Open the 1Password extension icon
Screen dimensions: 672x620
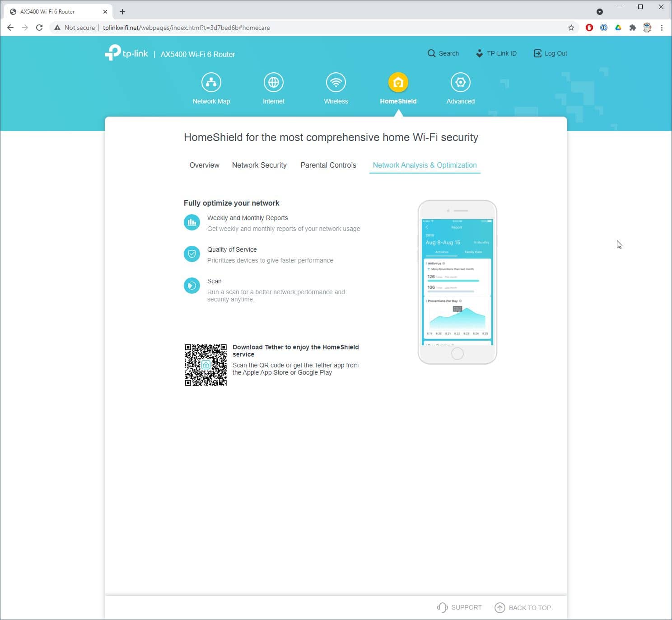tap(604, 28)
